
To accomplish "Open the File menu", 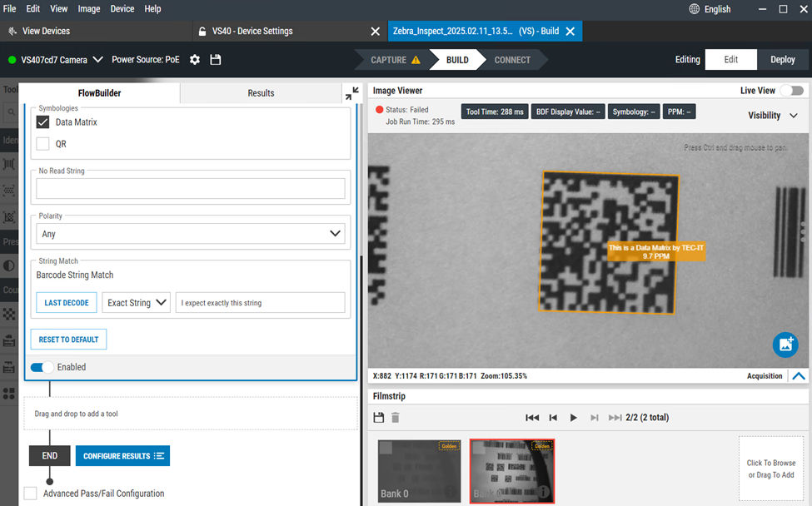I will 9,9.
